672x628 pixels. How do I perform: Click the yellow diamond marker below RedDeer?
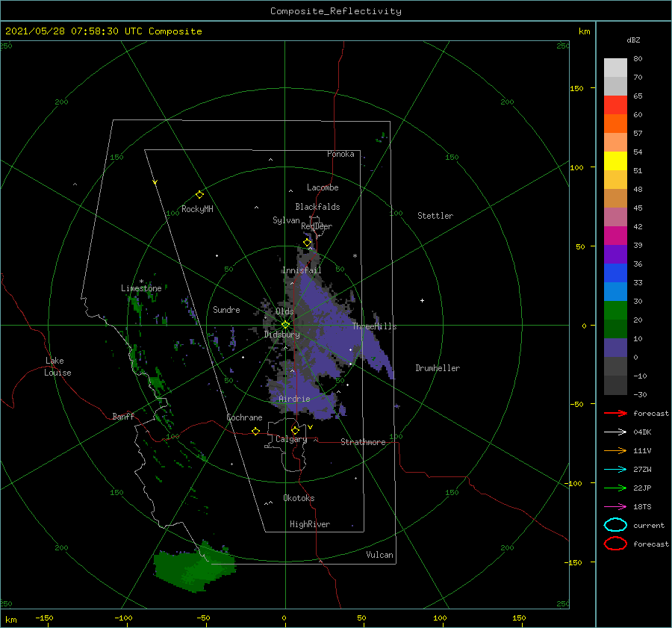point(307,243)
